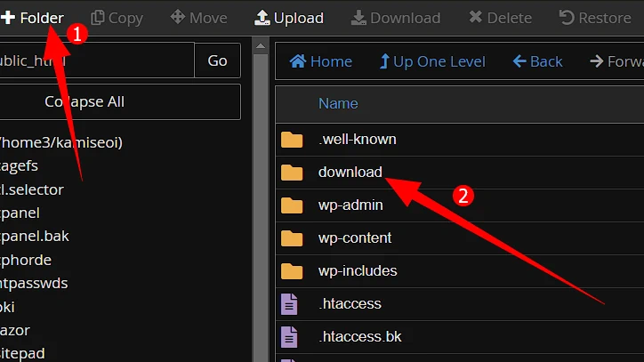Select the Move toolbar action
The width and height of the screenshot is (644, 362).
[198, 18]
